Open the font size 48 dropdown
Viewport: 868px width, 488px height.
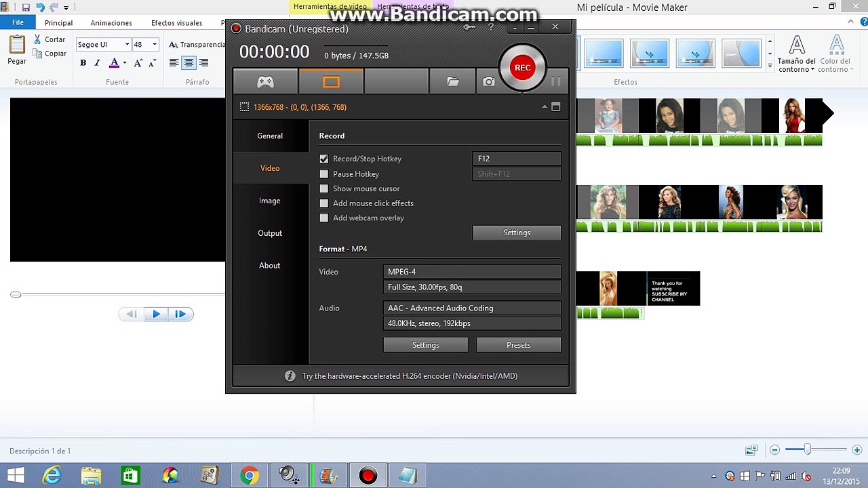(x=155, y=45)
